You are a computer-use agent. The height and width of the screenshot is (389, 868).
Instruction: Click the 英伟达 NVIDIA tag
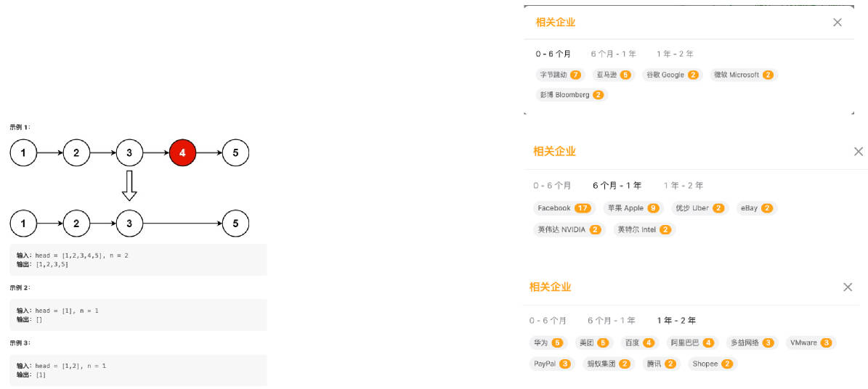click(569, 229)
